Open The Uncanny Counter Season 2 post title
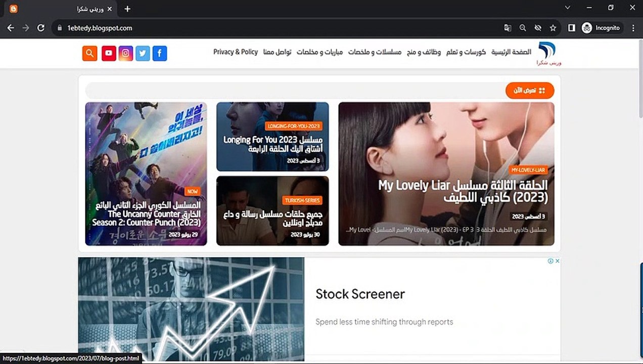643x364 pixels. [x=147, y=214]
